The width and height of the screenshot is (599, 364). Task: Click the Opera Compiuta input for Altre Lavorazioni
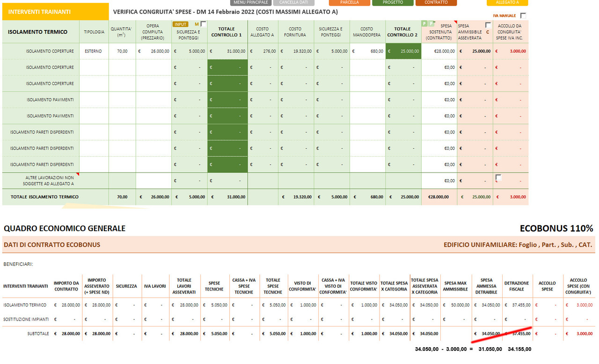[154, 181]
